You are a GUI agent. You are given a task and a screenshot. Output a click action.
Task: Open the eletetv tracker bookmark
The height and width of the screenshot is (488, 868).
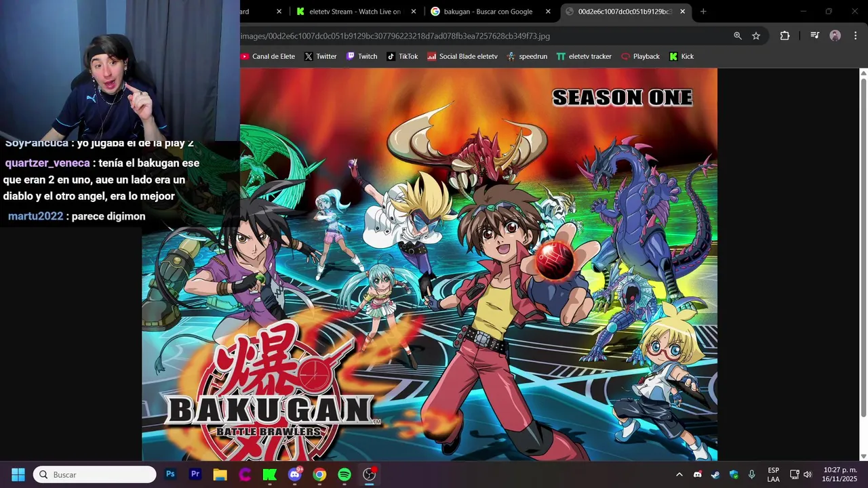(584, 56)
